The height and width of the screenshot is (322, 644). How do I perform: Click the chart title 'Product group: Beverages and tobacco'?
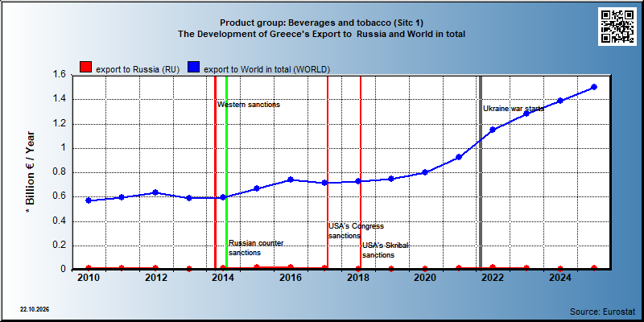321,23
